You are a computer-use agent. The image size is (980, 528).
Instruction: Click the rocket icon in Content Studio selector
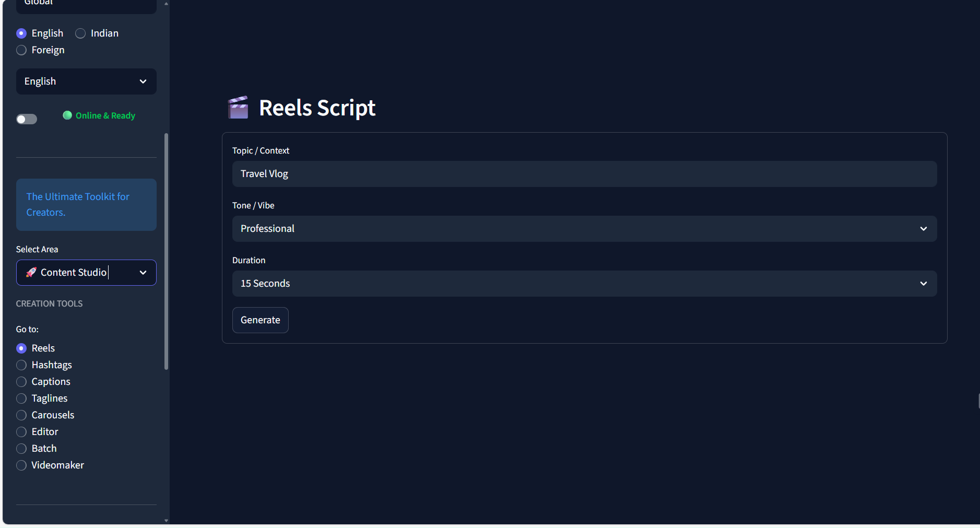click(x=31, y=272)
